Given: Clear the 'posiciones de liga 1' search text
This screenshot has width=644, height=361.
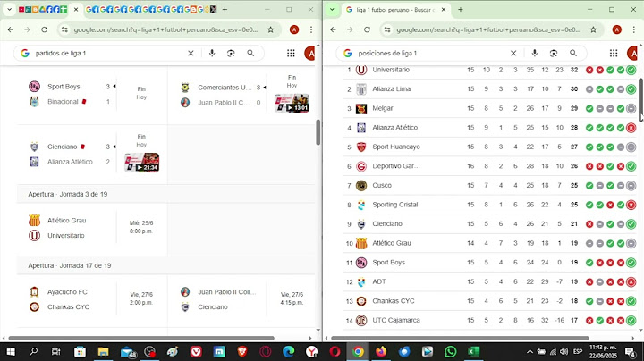Looking at the screenshot, I should click(513, 53).
